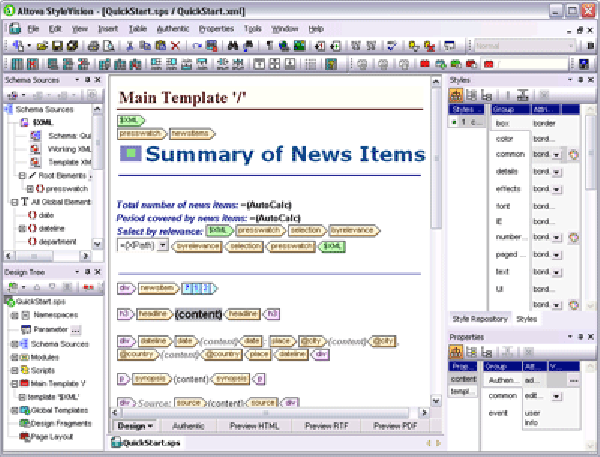Expand the Global Templates node
Image resolution: width=600 pixels, height=457 pixels.
(15, 410)
